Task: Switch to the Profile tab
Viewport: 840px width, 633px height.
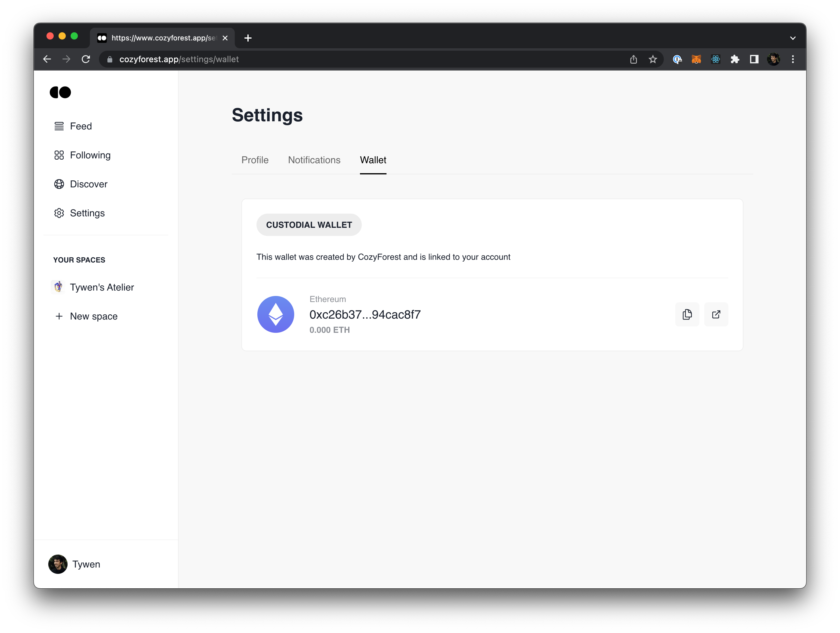Action: (x=255, y=160)
